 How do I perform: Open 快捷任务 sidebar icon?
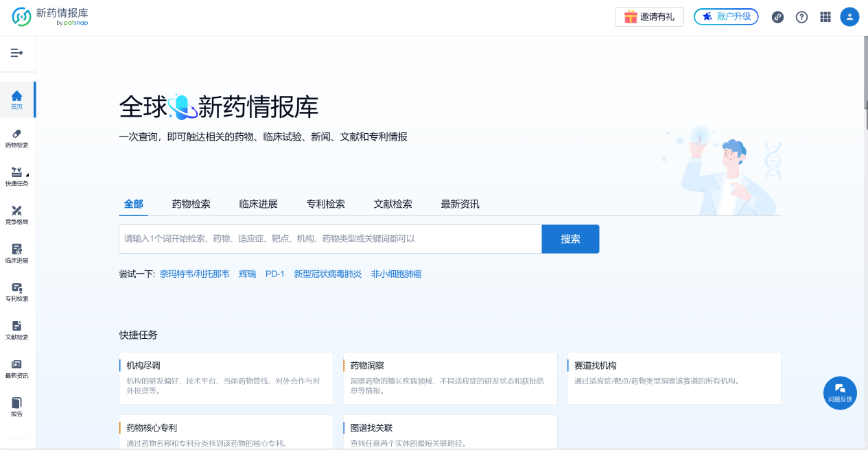pos(16,176)
